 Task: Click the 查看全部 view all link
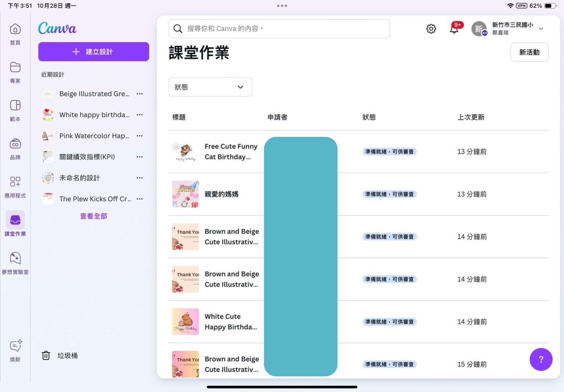point(94,216)
